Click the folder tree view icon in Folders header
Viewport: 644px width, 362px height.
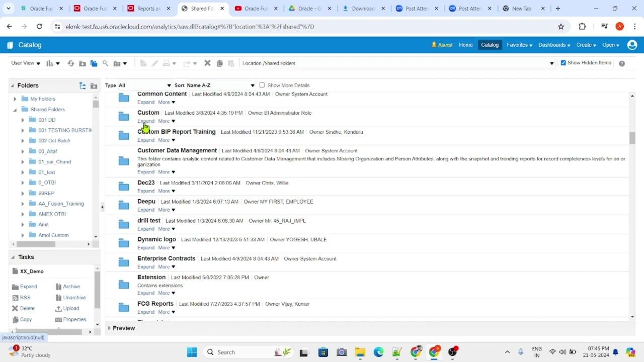point(83,86)
